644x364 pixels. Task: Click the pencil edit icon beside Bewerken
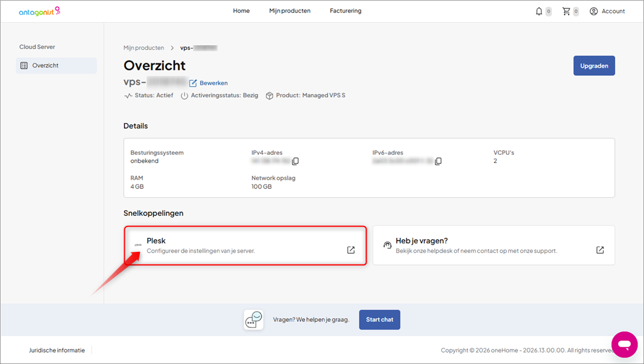(x=193, y=83)
